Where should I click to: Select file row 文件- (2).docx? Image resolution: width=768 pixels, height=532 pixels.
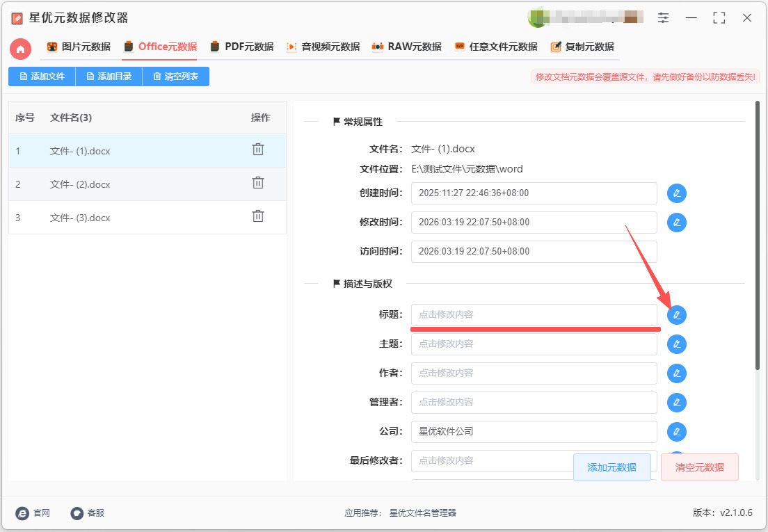[x=147, y=184]
